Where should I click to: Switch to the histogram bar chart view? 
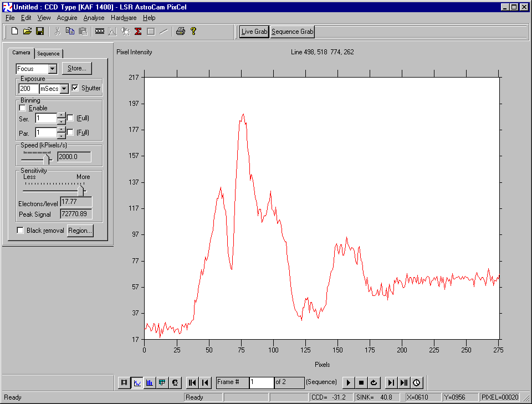pos(150,382)
